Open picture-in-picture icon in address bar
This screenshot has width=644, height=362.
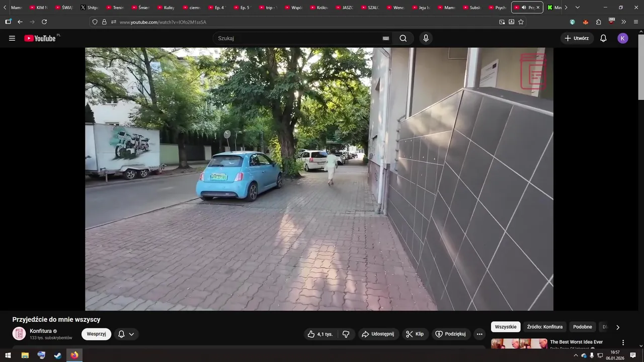coord(502,22)
